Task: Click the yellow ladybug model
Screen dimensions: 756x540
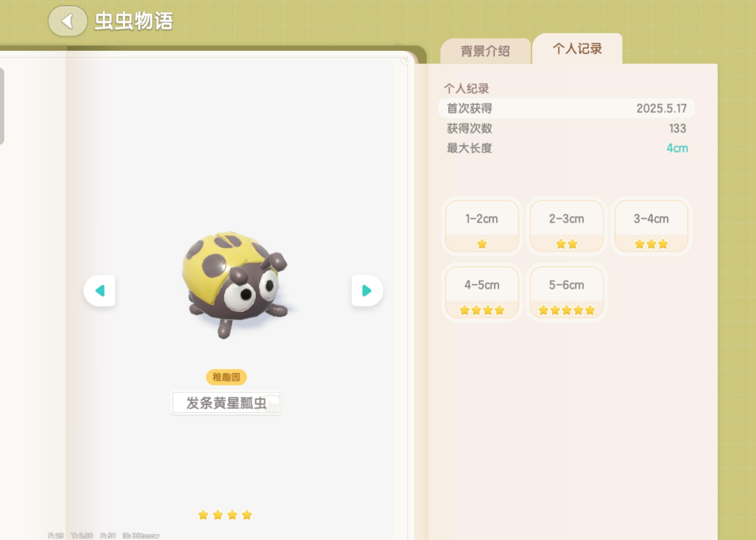Action: click(236, 284)
